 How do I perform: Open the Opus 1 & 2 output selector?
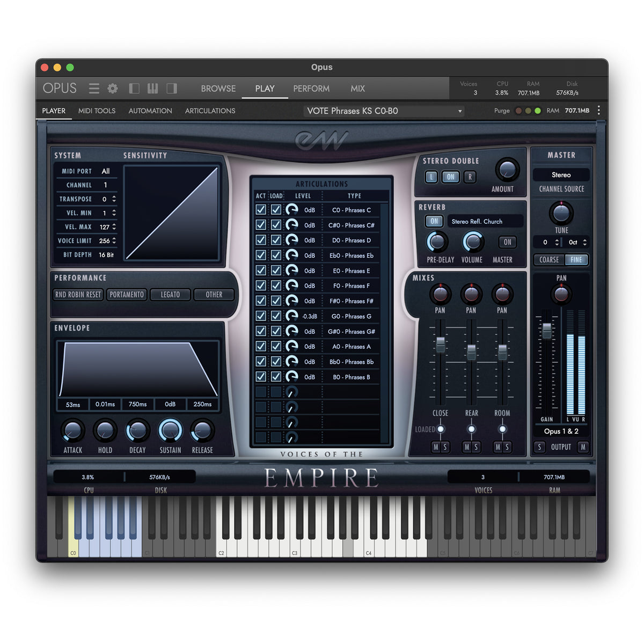(561, 431)
